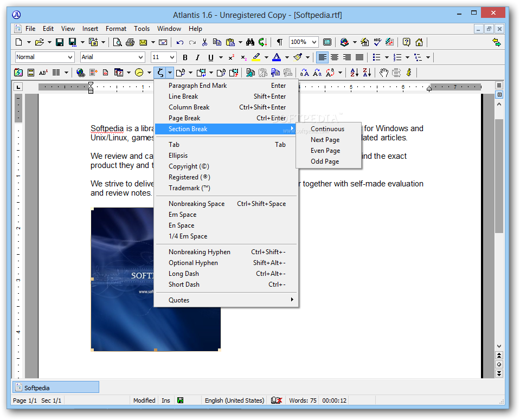
Task: Click the Softpedia image in document
Action: (x=156, y=279)
